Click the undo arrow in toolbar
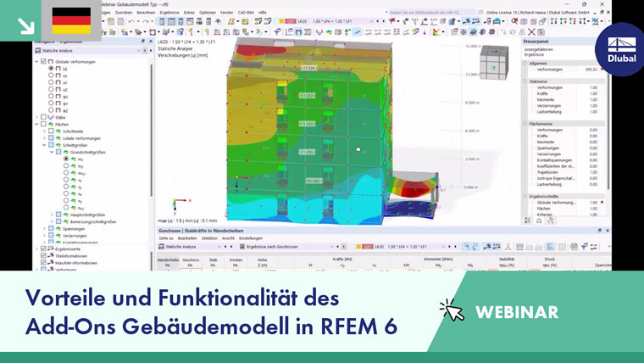Viewport: 644px width, 363px height. pyautogui.click(x=131, y=21)
